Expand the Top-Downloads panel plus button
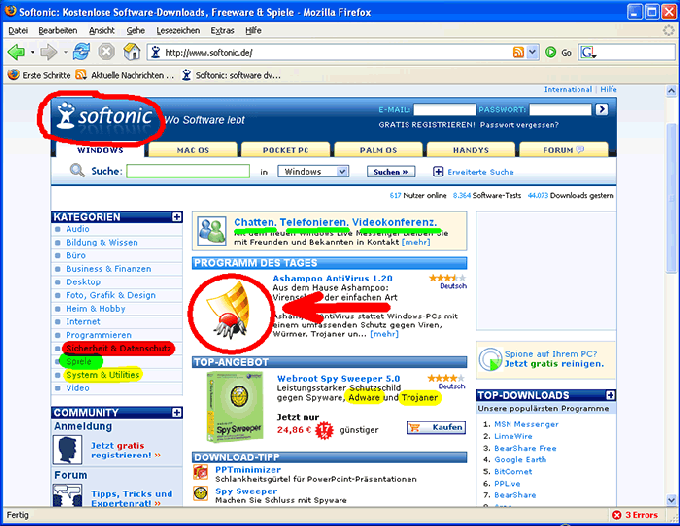This screenshot has height=526, width=680. click(x=610, y=395)
